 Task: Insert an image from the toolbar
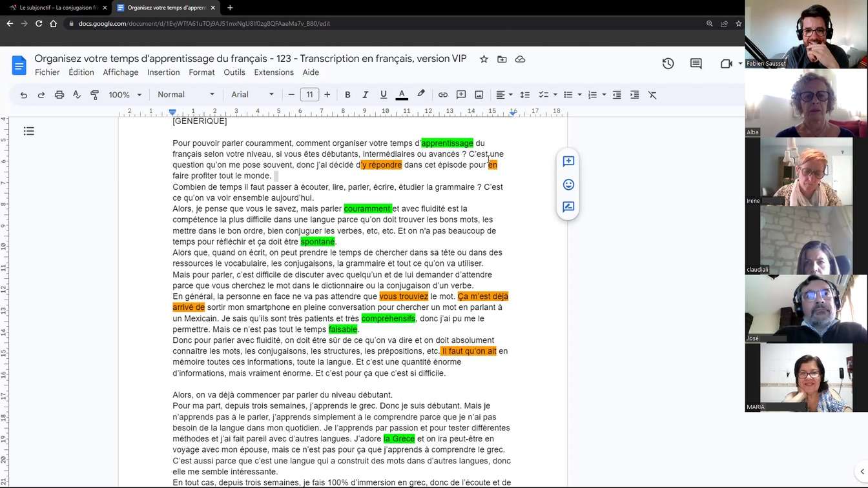(479, 95)
